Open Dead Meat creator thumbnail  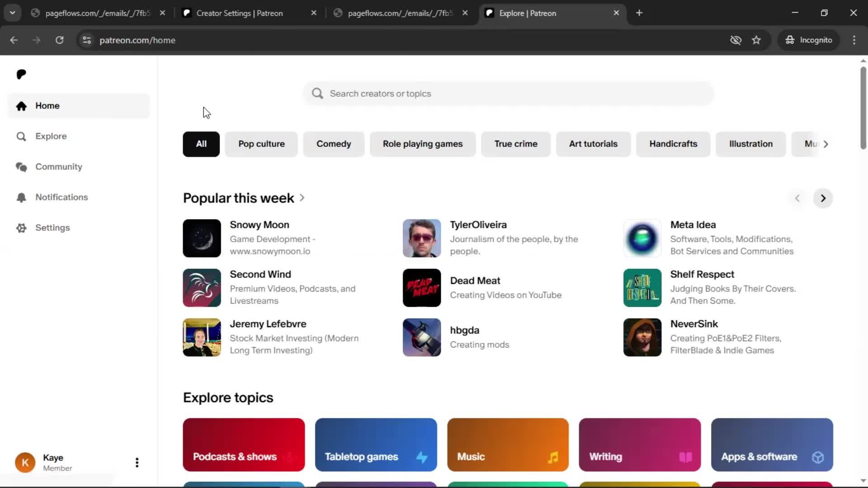[x=422, y=288]
